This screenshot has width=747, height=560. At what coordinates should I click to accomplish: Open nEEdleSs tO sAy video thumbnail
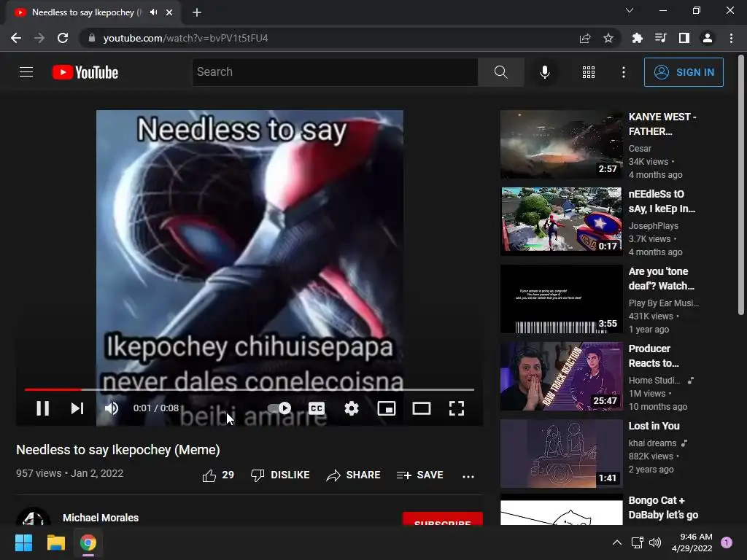click(562, 222)
